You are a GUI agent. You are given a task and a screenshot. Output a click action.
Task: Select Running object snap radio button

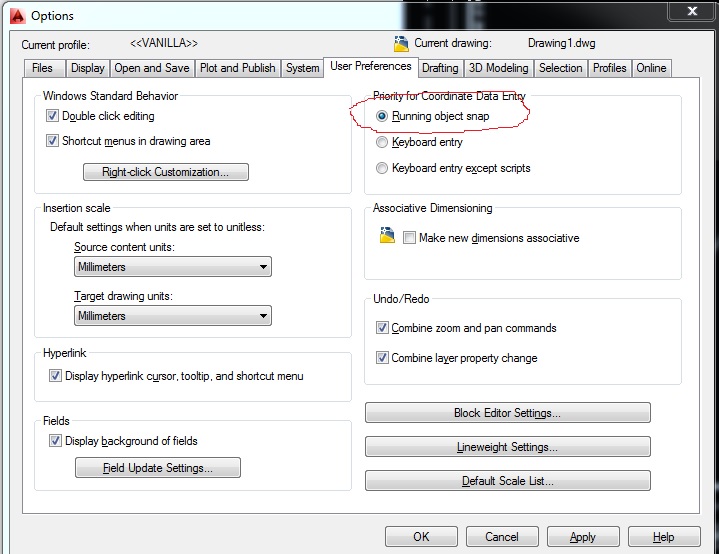click(x=382, y=116)
